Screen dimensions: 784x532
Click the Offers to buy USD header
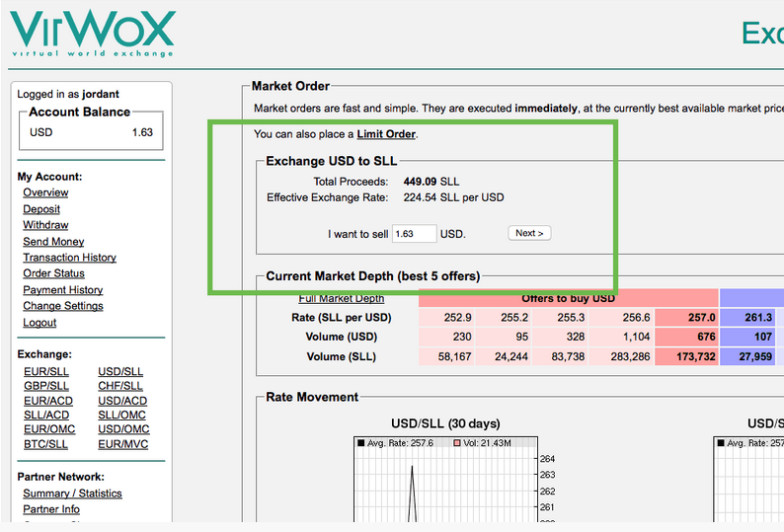coord(569,298)
